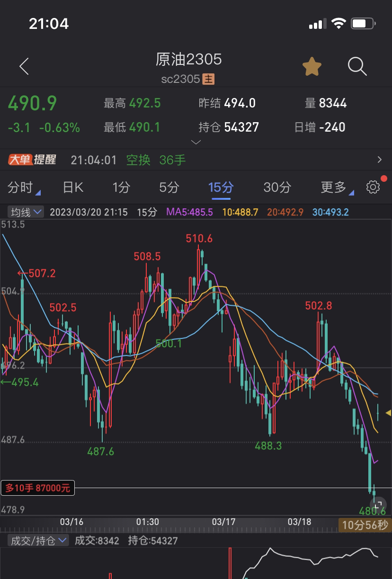
Task: Tap the orange 主 main contract badge
Action: [x=208, y=79]
